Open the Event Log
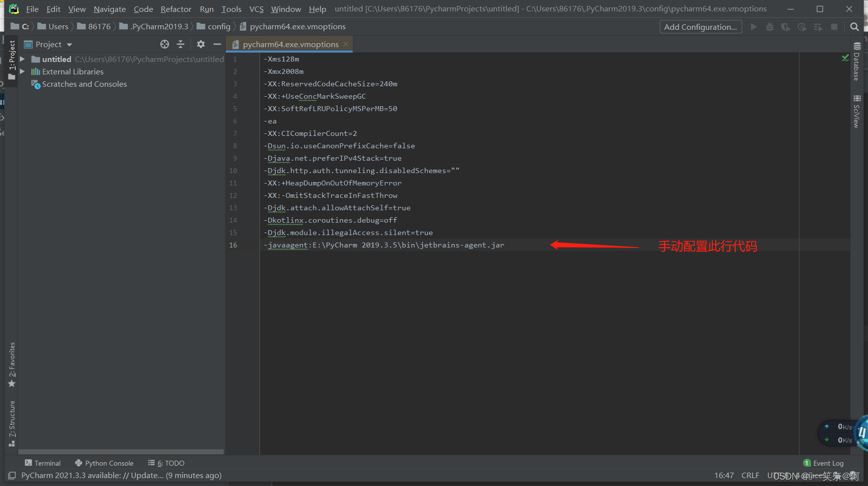The width and height of the screenshot is (868, 486). pyautogui.click(x=823, y=463)
